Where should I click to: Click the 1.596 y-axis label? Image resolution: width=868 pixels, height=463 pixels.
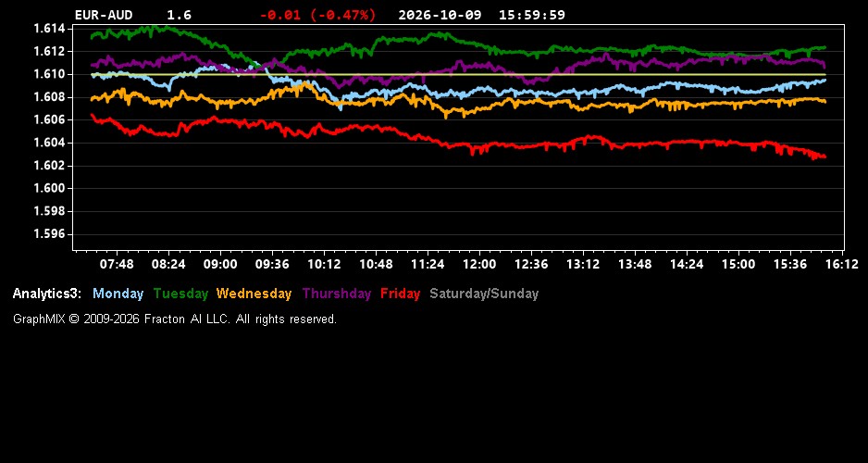[x=49, y=234]
